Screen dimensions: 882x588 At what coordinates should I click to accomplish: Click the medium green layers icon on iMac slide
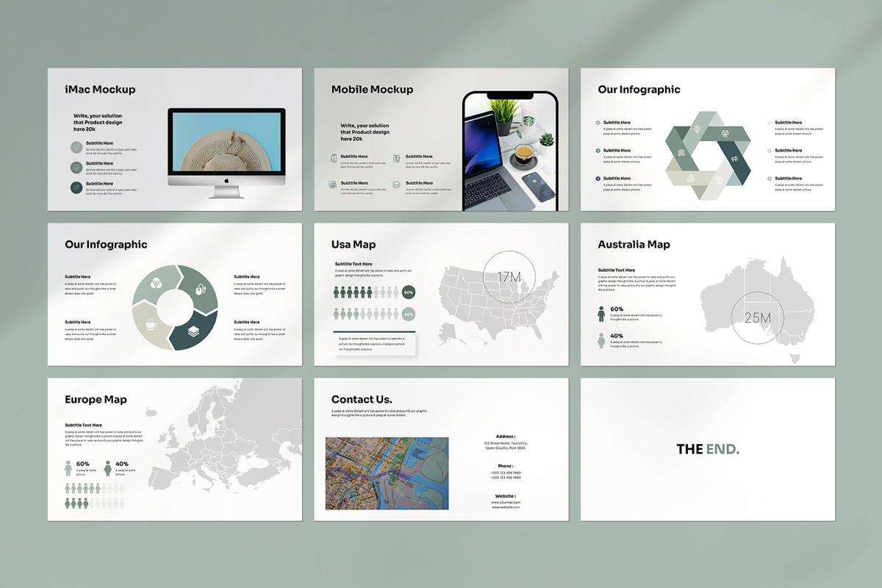click(76, 168)
